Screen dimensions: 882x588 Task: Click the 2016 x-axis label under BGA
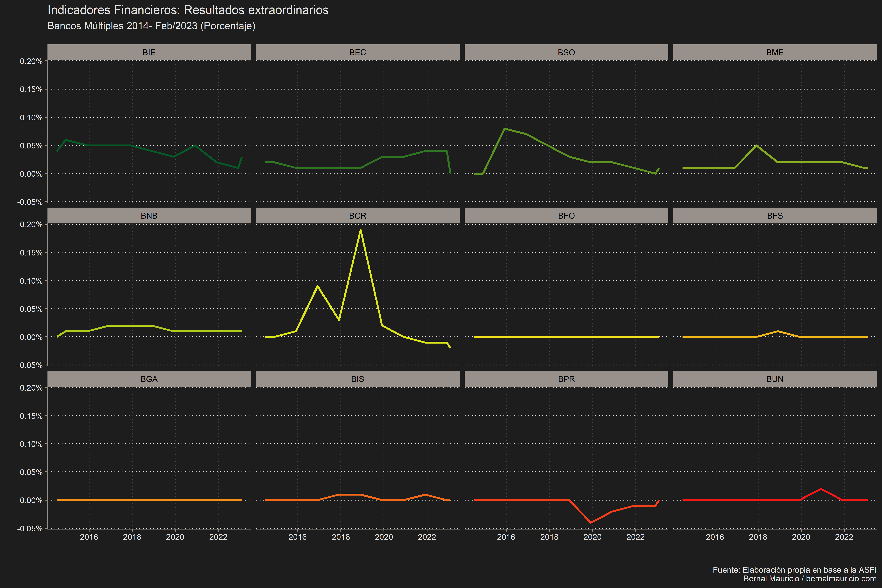[x=89, y=537]
